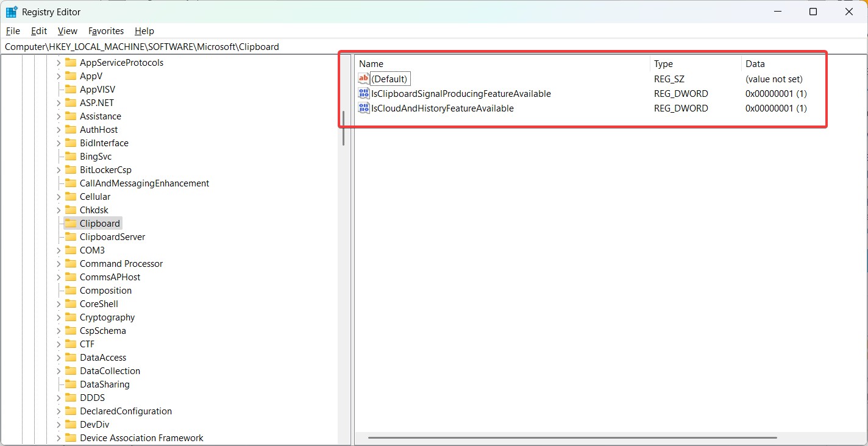This screenshot has width=868, height=446.
Task: Select IsClipboardSignalProducingFeatureAvailable value name
Action: [461, 93]
